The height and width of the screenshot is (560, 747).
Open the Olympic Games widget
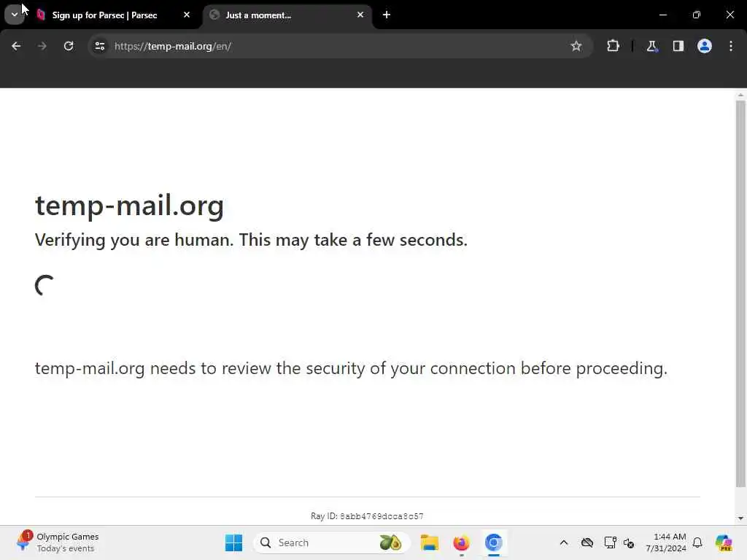(57, 542)
